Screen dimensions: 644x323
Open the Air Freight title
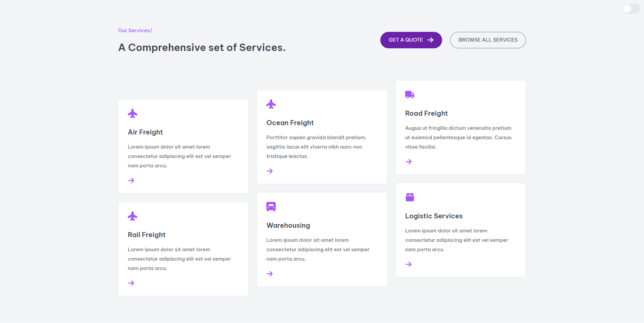pos(145,132)
